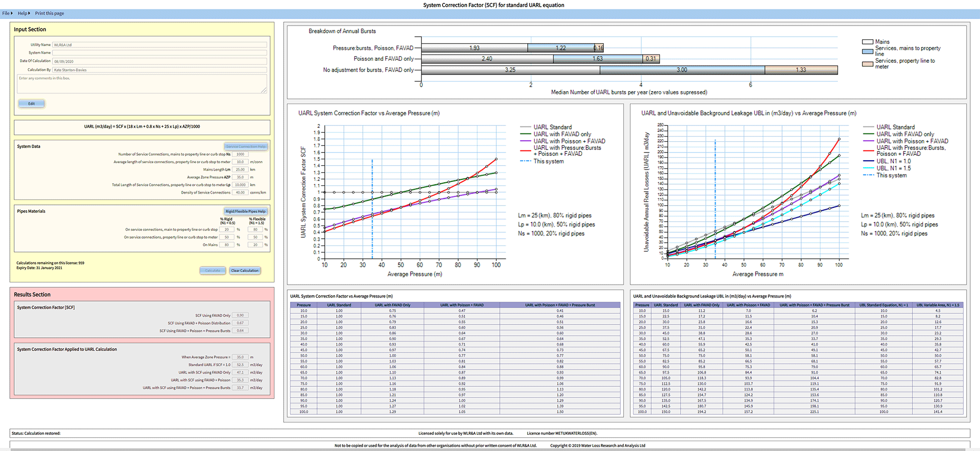The height and width of the screenshot is (451, 980).
Task: Open the File menu
Action: (7, 13)
